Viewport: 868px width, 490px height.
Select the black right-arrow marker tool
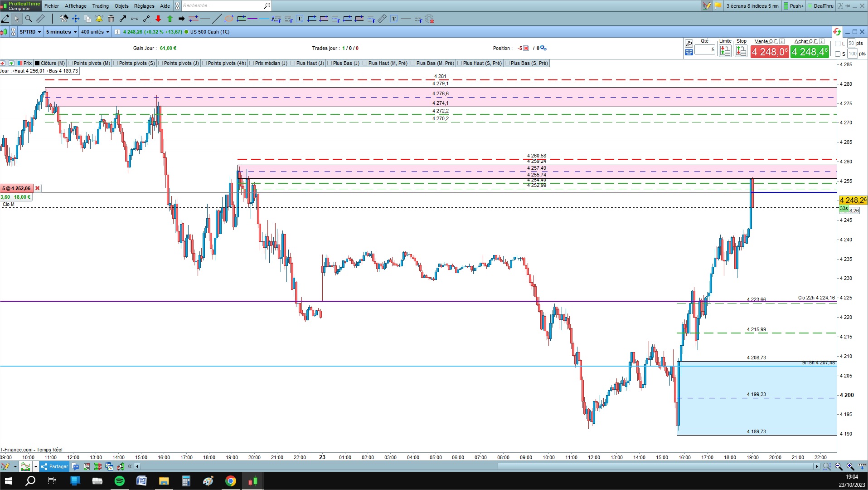click(181, 19)
